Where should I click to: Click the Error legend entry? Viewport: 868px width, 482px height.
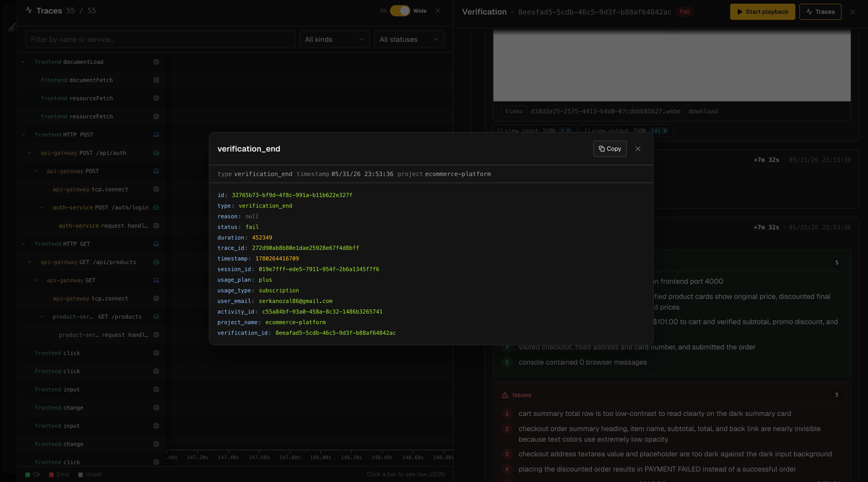tap(60, 474)
